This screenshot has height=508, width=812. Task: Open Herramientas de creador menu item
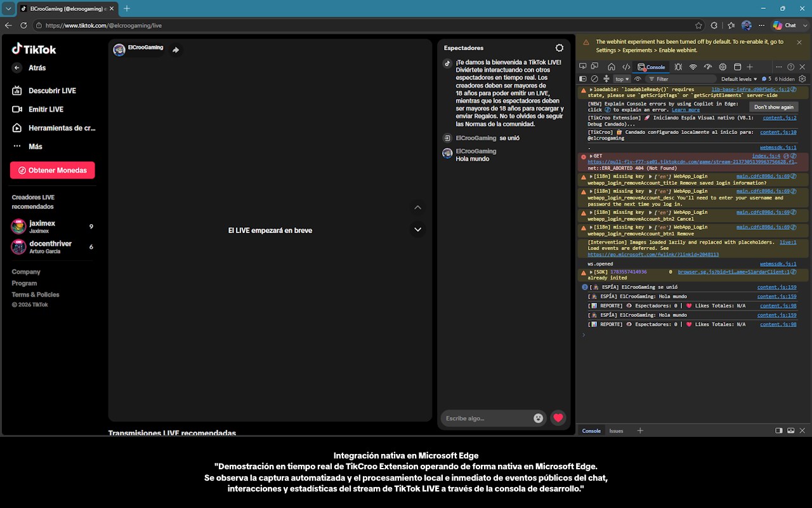(x=54, y=128)
